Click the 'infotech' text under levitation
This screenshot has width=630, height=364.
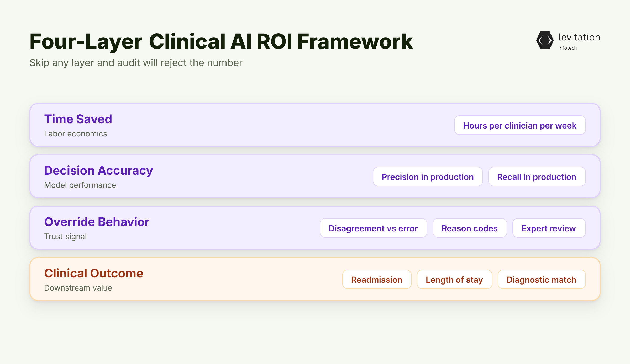(x=568, y=48)
